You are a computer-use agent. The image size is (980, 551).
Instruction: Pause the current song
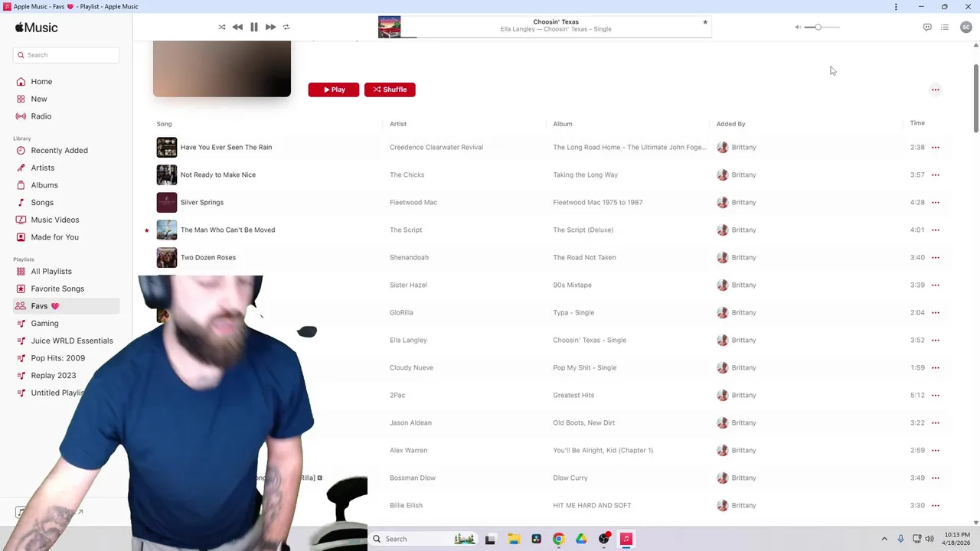coord(254,27)
